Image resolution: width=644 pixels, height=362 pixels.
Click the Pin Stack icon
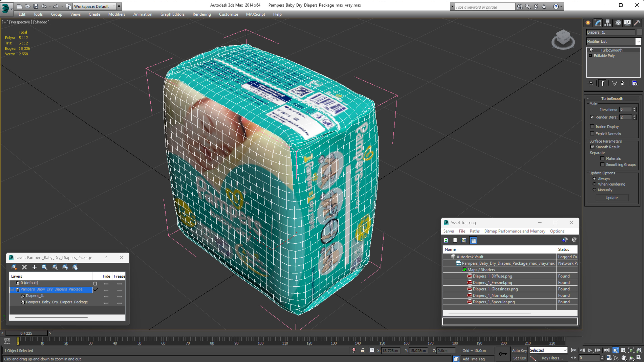[591, 83]
